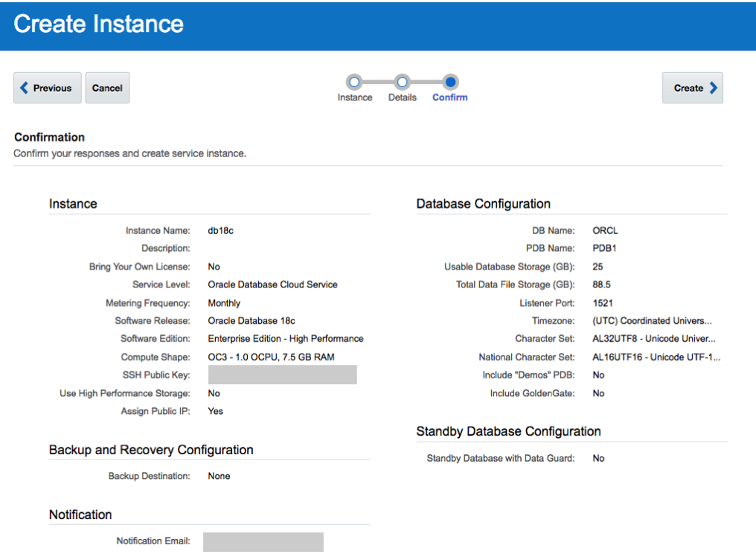Image resolution: width=756 pixels, height=557 pixels.
Task: Click the Use High Performance Storage 'No' value
Action: coord(214,393)
